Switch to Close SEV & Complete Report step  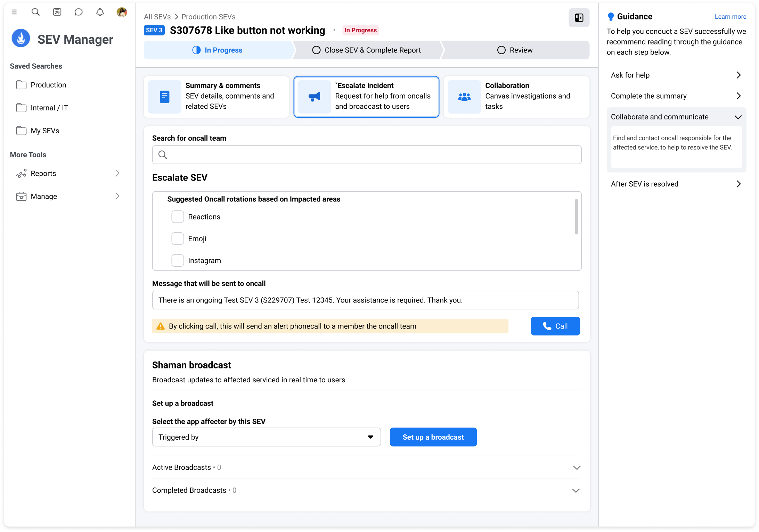[x=367, y=50]
